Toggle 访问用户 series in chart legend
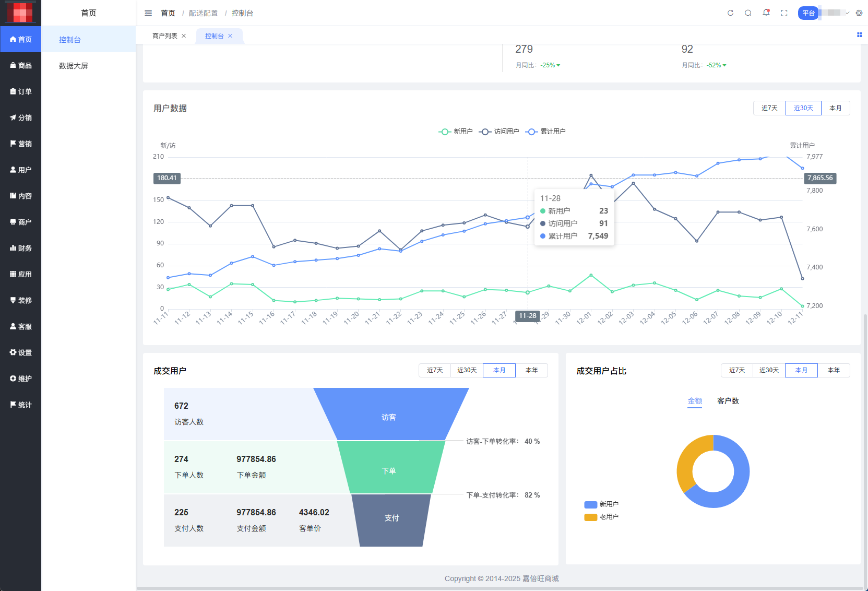This screenshot has width=868, height=591. pyautogui.click(x=499, y=132)
